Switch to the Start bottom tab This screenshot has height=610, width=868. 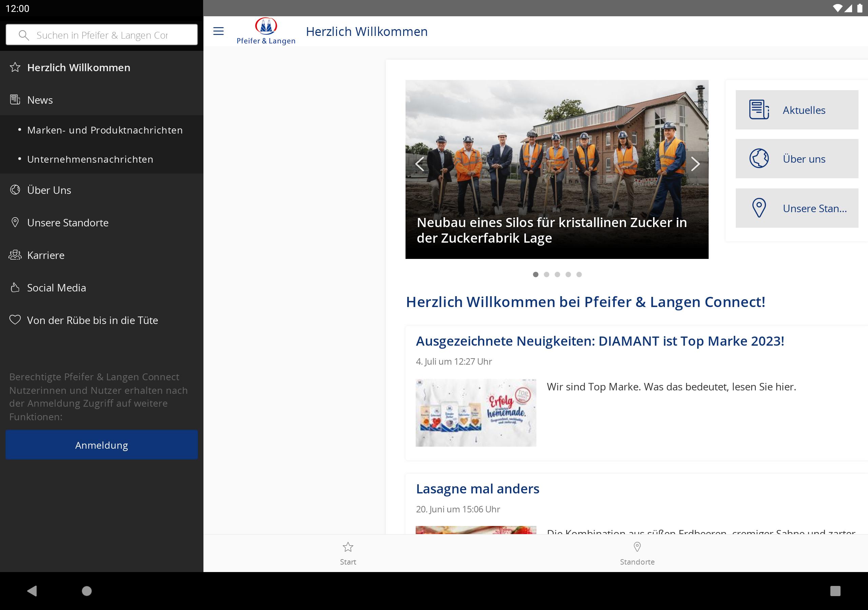pos(348,553)
